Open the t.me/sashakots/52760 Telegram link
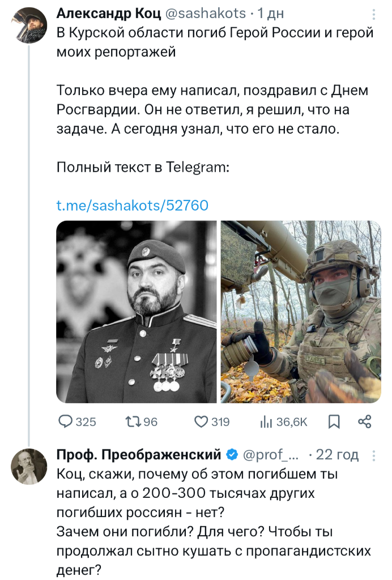Image resolution: width=392 pixels, height=580 pixels. tap(133, 204)
